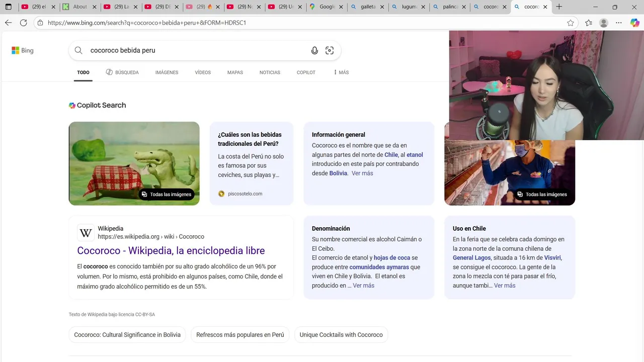Screen dimensions: 644x362
Task: Open browser profile avatar
Action: point(604,23)
